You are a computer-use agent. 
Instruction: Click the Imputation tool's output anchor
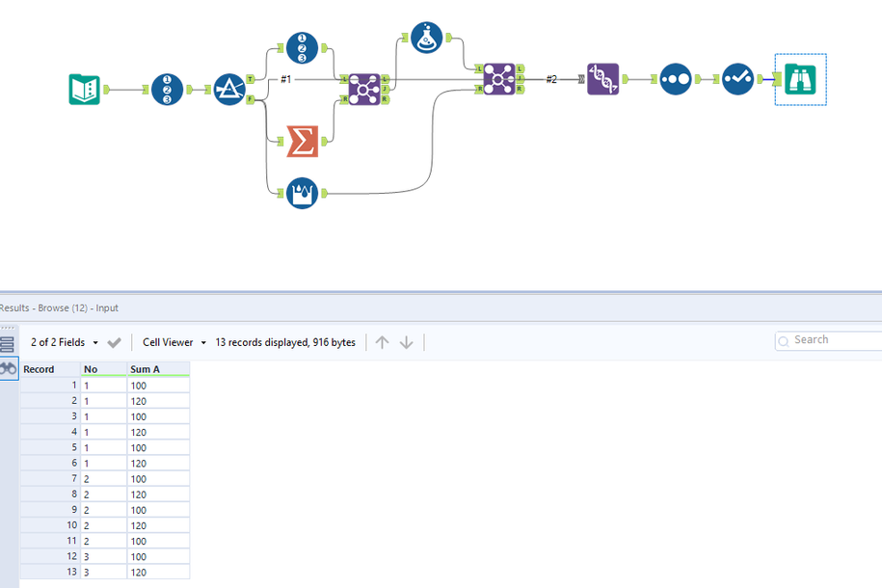[x=325, y=193]
